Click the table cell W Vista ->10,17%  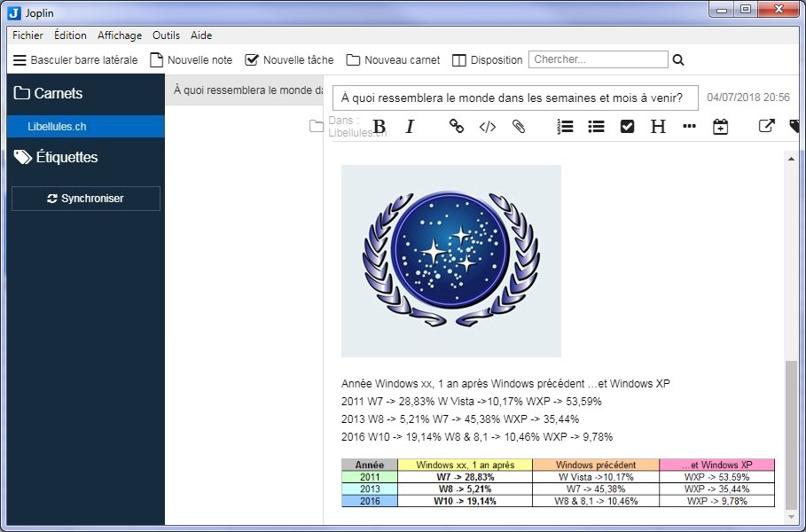[596, 477]
